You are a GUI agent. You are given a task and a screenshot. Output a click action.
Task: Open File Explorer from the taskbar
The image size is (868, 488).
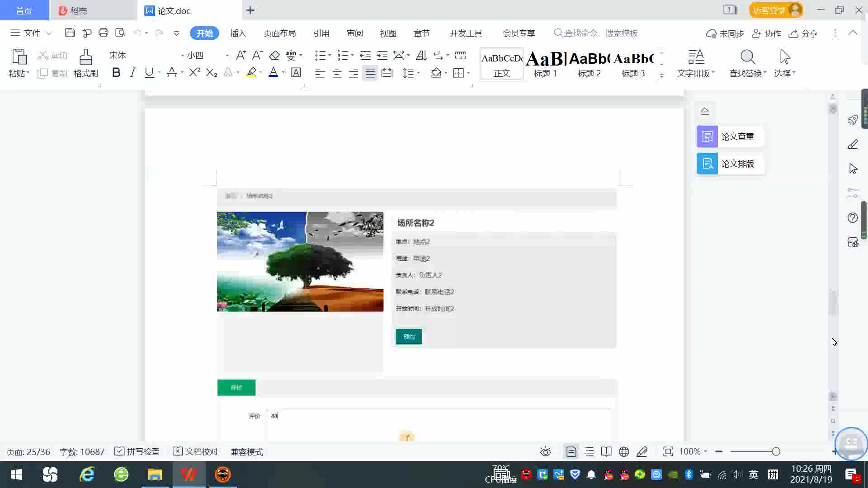coord(155,474)
